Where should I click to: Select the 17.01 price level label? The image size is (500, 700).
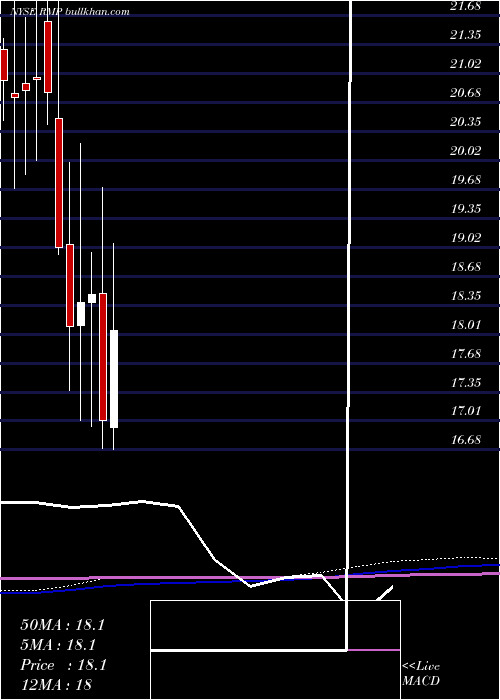pos(466,411)
